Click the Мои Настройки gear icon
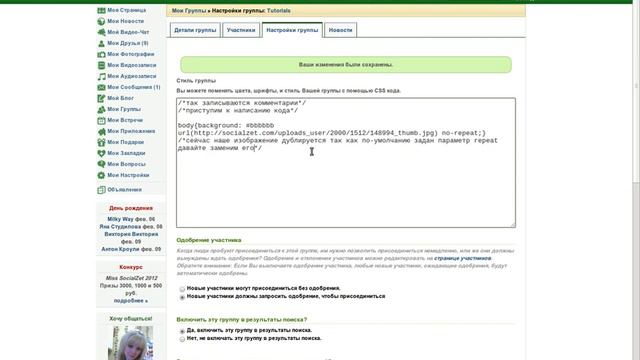 pos(101,176)
